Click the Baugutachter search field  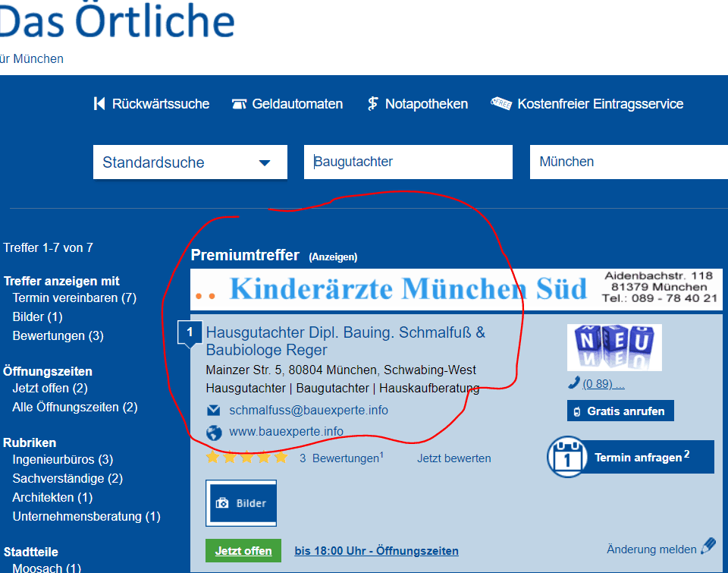[408, 162]
